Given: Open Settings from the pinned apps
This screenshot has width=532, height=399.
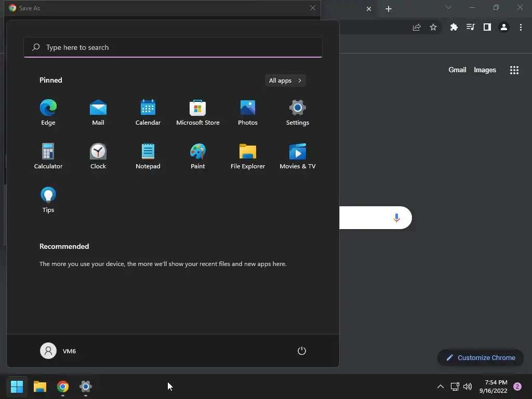Looking at the screenshot, I should [298, 113].
